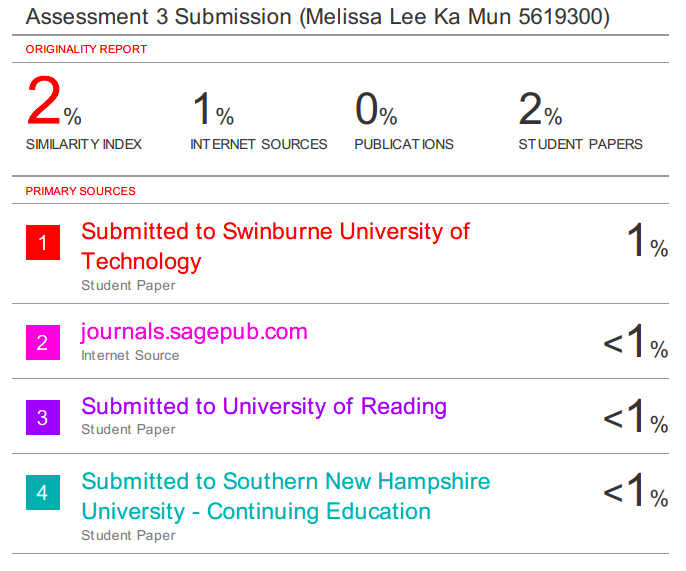686x571 pixels.
Task: Click the Assessment 3 Submission title
Action: click(317, 17)
